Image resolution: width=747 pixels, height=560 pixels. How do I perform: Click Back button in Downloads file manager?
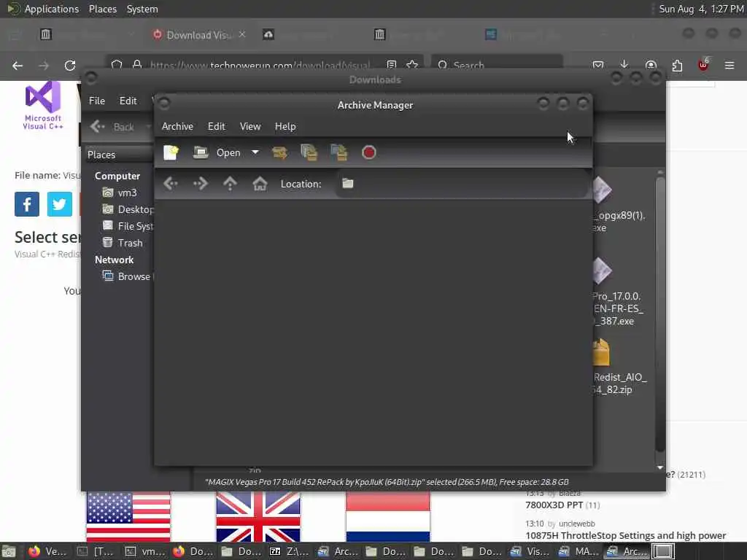click(x=112, y=127)
